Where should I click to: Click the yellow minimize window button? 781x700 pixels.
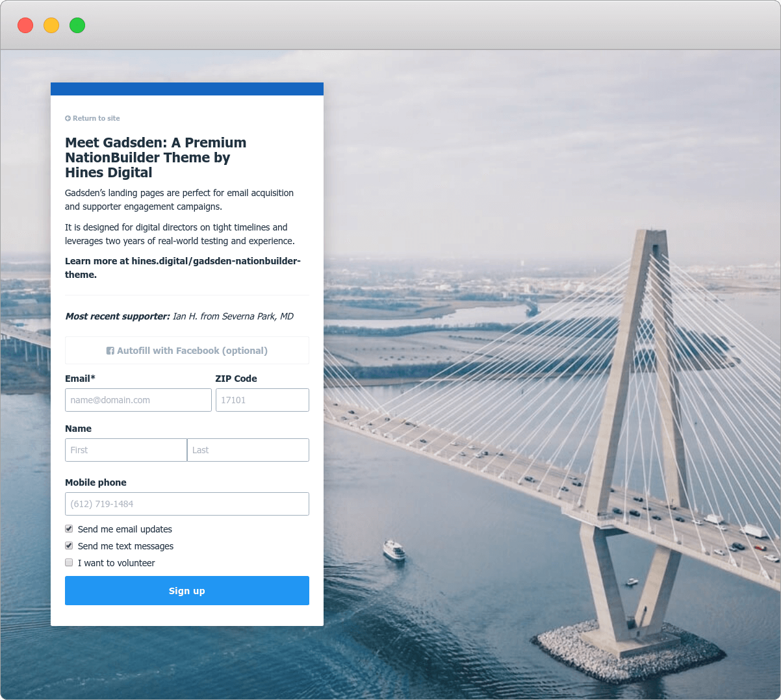pyautogui.click(x=51, y=25)
